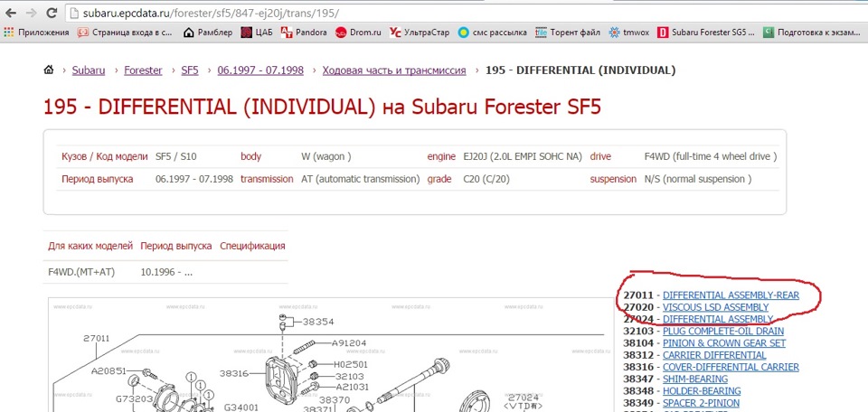Screen dimensions: 868x412
Task: Click H02501 callout in diagram
Action: pyautogui.click(x=351, y=364)
